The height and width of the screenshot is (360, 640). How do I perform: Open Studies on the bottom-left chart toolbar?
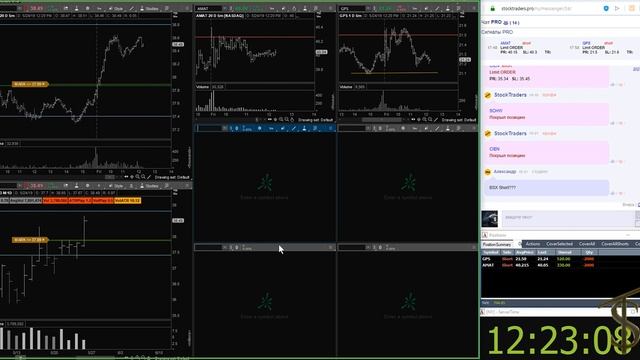tap(149, 186)
